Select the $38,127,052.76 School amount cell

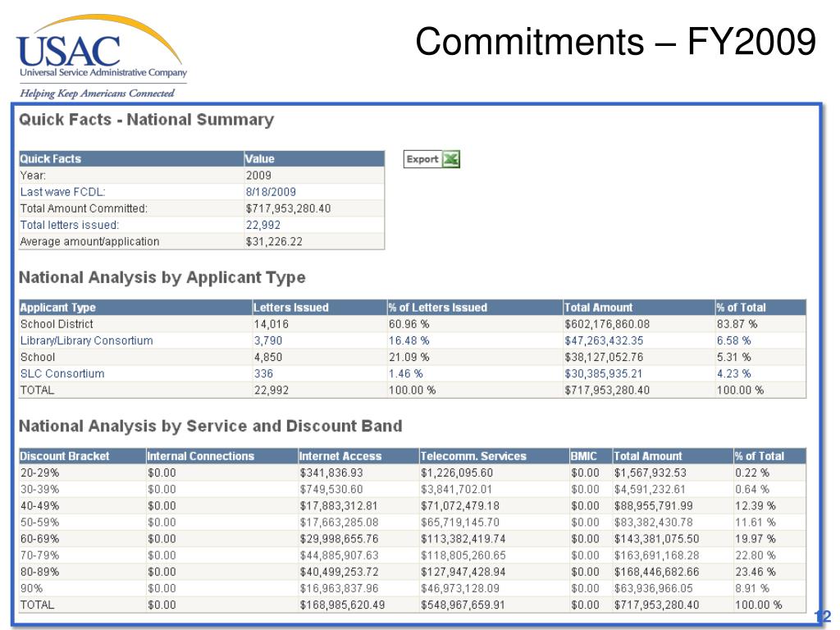point(606,358)
